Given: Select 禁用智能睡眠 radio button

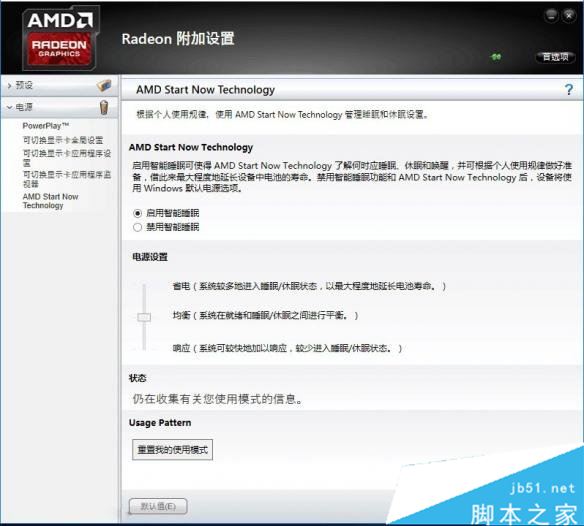Looking at the screenshot, I should [137, 227].
